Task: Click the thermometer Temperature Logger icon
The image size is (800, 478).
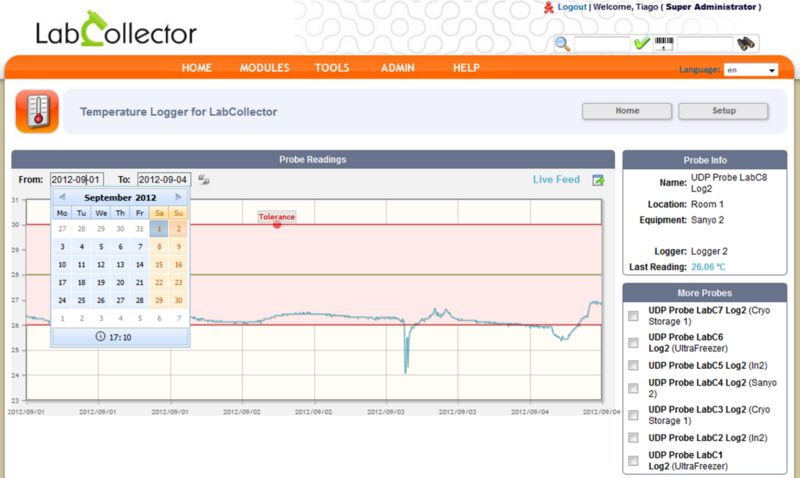Action: point(37,111)
